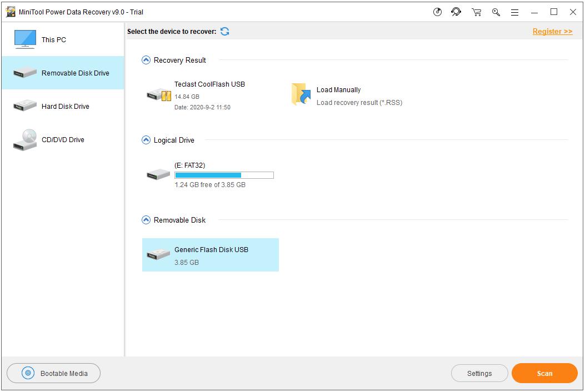Image resolution: width=585 pixels, height=392 pixels.
Task: Select the This PC tab
Action: 63,39
